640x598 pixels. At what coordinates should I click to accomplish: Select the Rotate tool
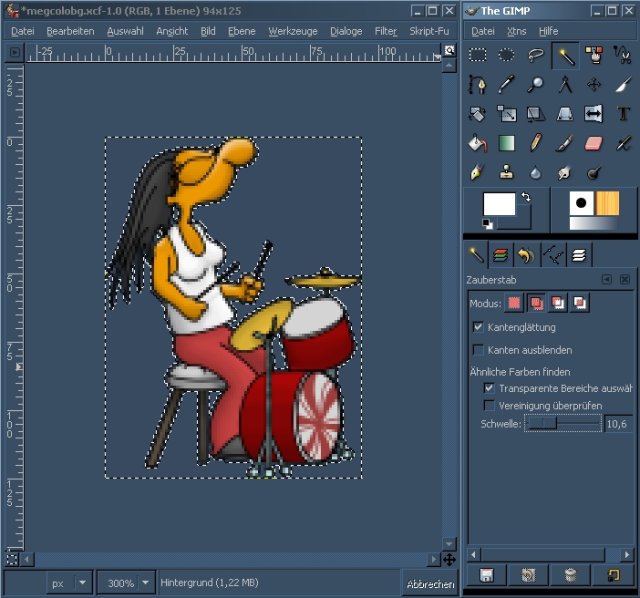pyautogui.click(x=477, y=114)
